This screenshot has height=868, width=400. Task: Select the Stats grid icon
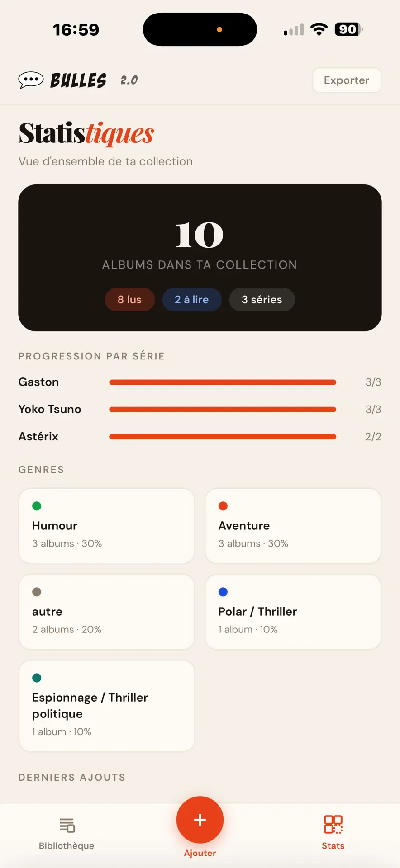pos(333,824)
